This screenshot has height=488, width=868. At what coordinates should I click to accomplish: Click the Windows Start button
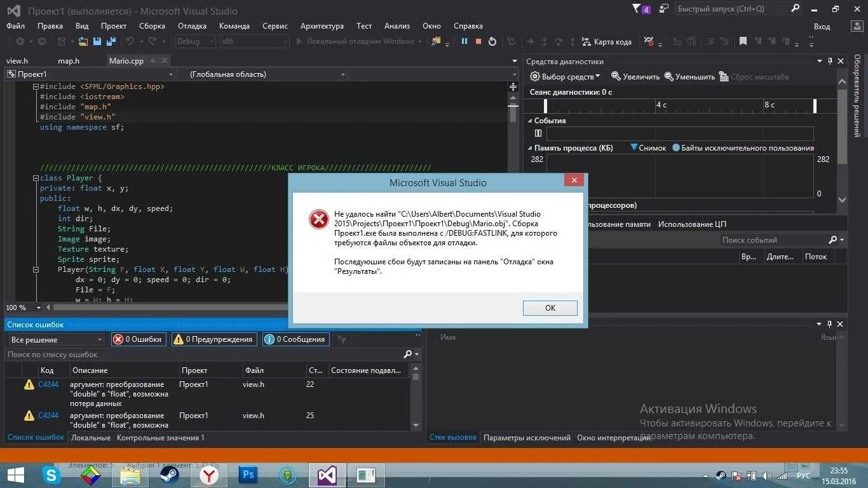tap(16, 475)
